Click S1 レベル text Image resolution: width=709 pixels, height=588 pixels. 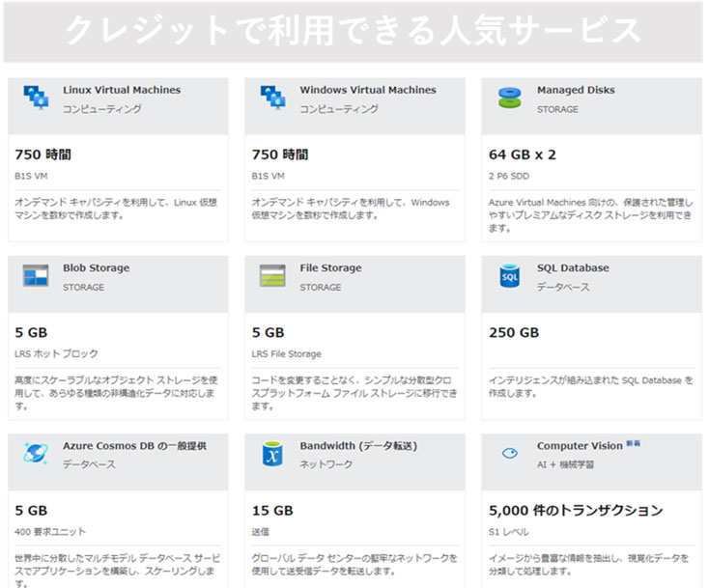coord(508,532)
